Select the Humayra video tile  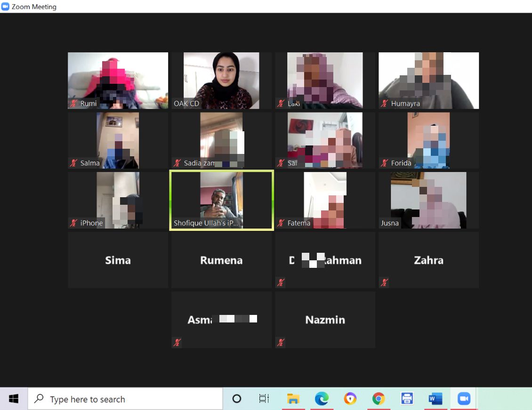[428, 80]
